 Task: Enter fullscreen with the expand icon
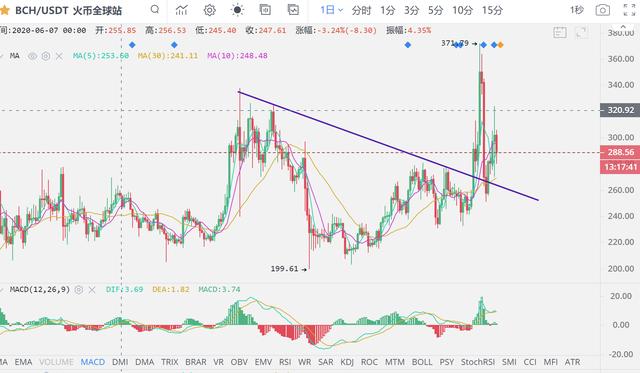pyautogui.click(x=629, y=10)
